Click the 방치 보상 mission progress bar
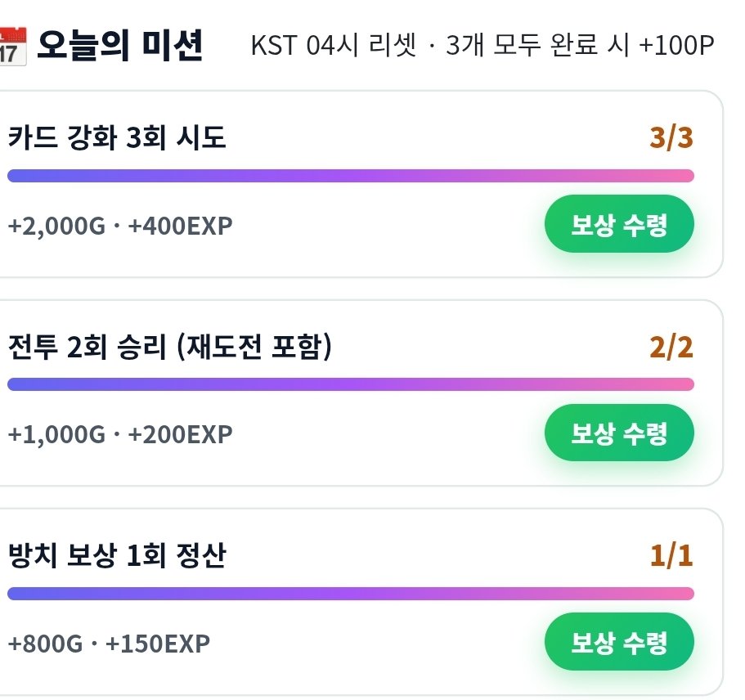The height and width of the screenshot is (700, 745). point(351,594)
